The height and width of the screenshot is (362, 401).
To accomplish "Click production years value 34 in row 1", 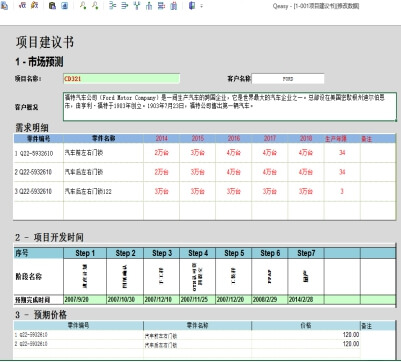I will (x=342, y=153).
